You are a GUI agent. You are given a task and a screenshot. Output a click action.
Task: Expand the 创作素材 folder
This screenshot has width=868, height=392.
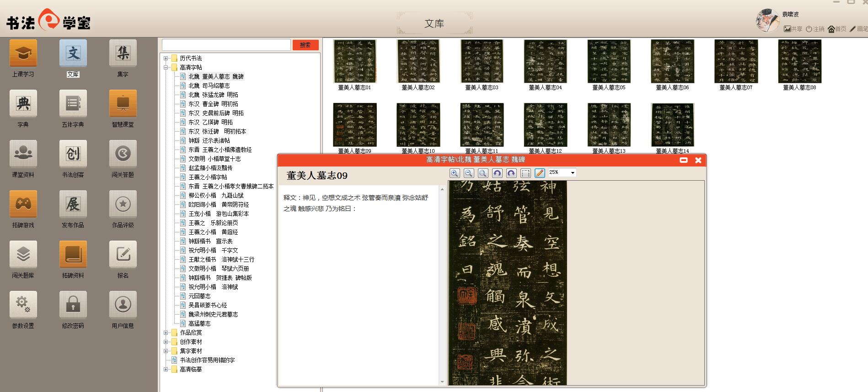tap(166, 342)
